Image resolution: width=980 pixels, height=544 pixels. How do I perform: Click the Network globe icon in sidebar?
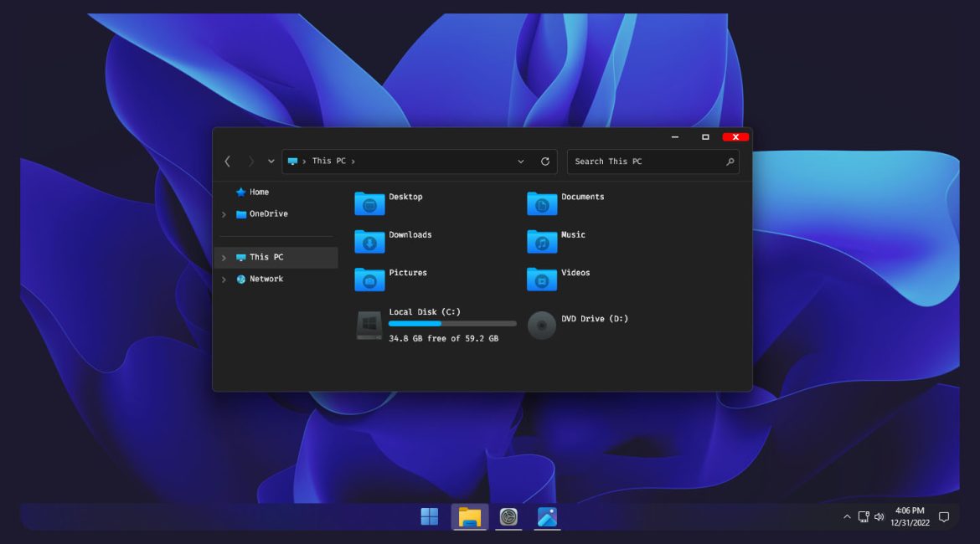pos(240,280)
